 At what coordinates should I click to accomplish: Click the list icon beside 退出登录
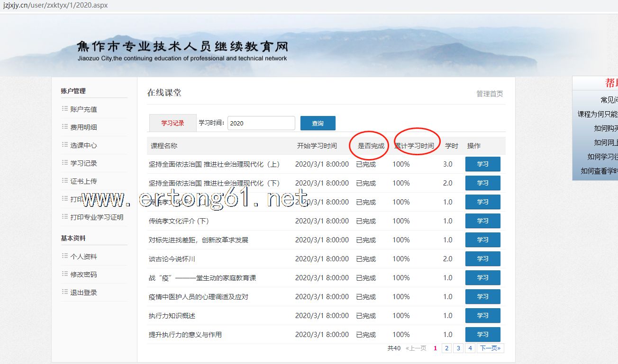point(64,292)
